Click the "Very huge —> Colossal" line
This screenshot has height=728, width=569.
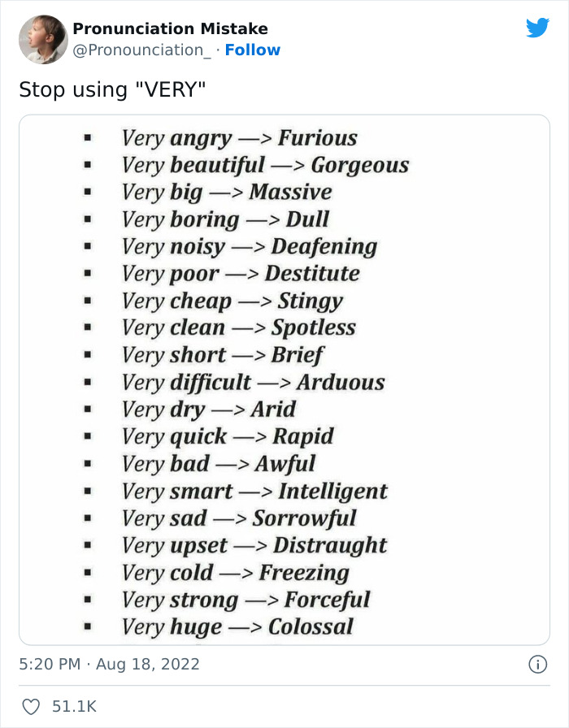coord(237,626)
